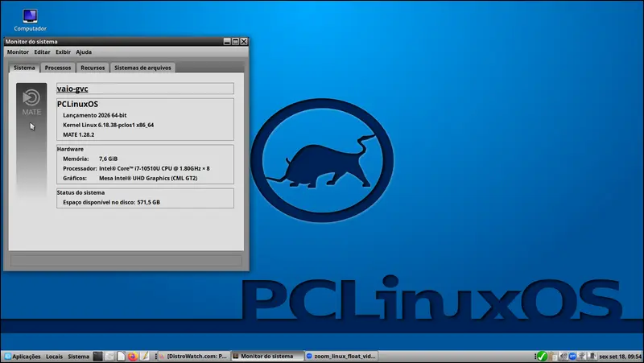
Task: Click 'Lançamento 2026 64-bit' text
Action: pos(95,115)
